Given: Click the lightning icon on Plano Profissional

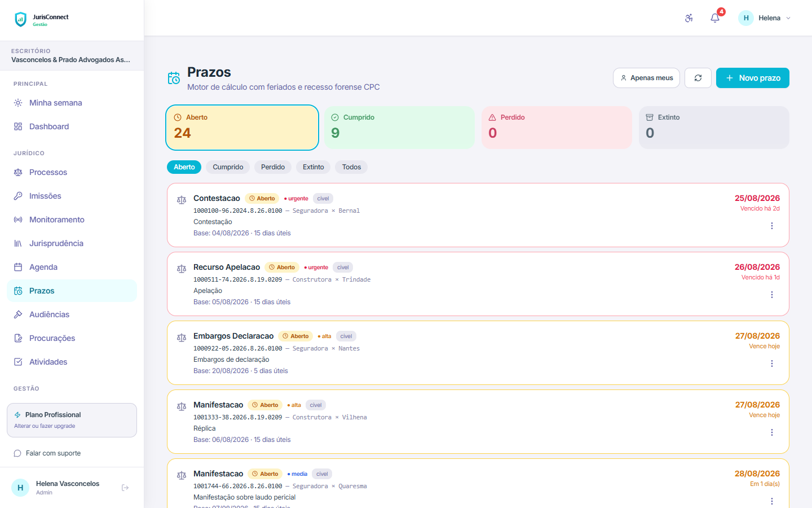Looking at the screenshot, I should point(17,415).
